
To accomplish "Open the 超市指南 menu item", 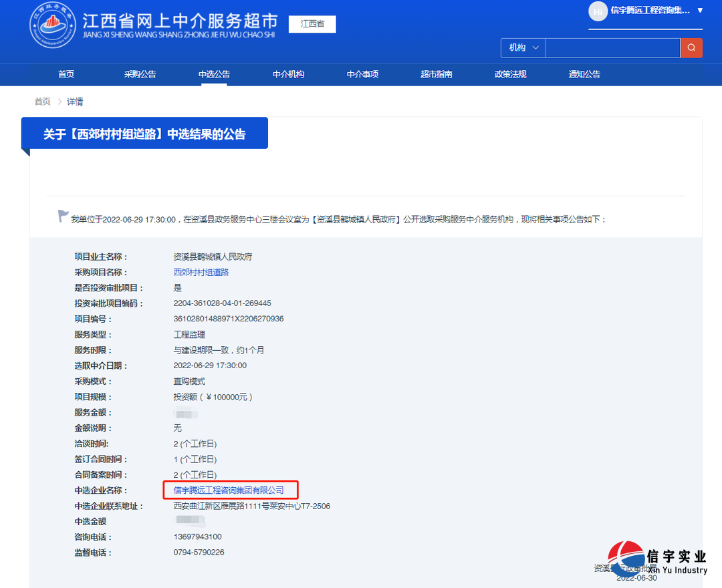I will (x=436, y=74).
